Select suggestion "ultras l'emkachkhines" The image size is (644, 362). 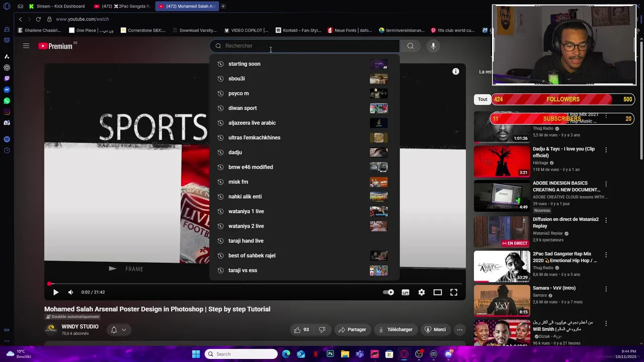(x=304, y=138)
